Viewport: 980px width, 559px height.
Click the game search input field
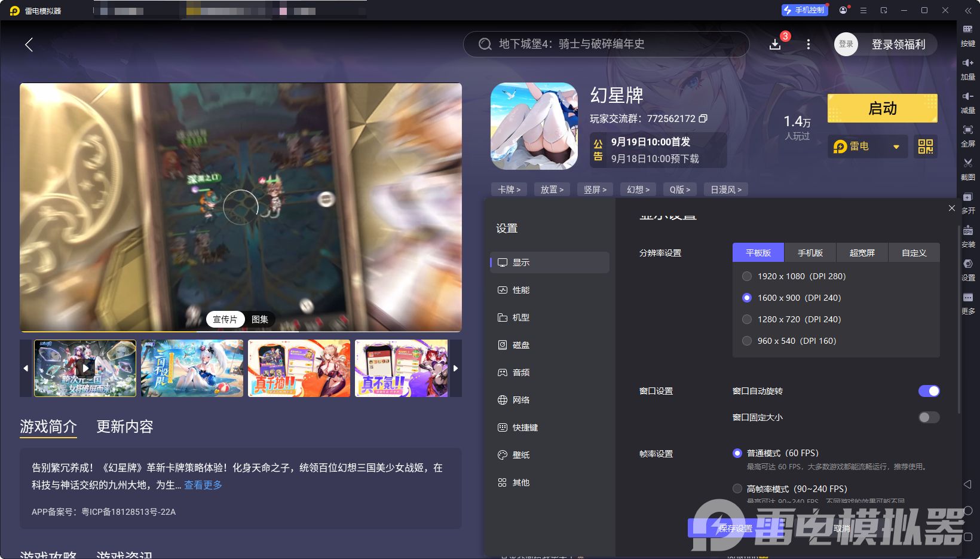606,44
